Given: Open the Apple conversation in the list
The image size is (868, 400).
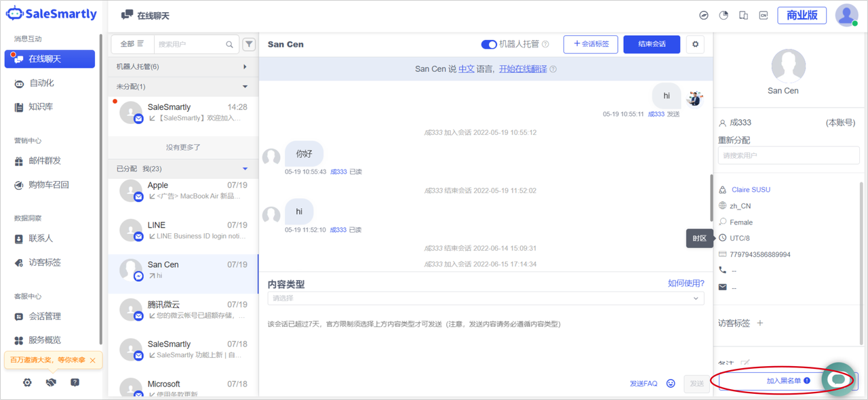Looking at the screenshot, I should (x=182, y=191).
